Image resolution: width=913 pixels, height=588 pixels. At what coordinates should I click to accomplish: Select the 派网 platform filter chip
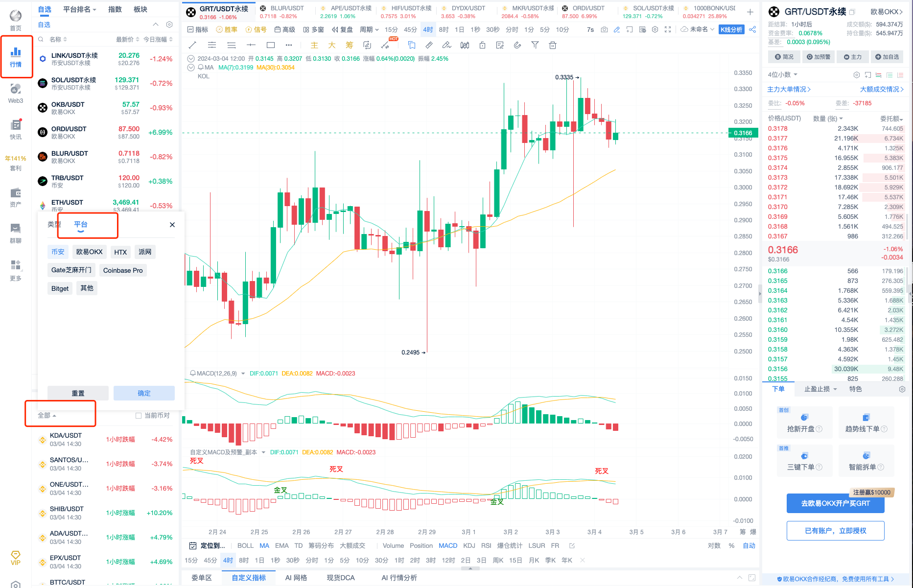[x=145, y=252]
